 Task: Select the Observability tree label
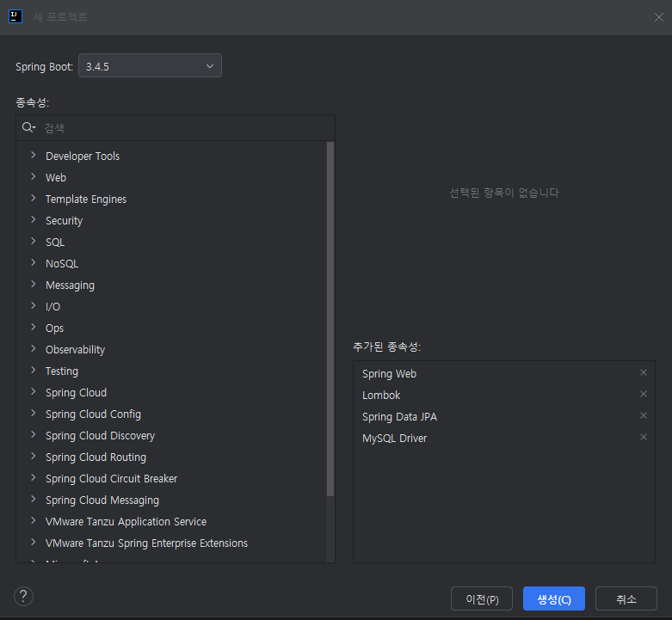pos(76,350)
